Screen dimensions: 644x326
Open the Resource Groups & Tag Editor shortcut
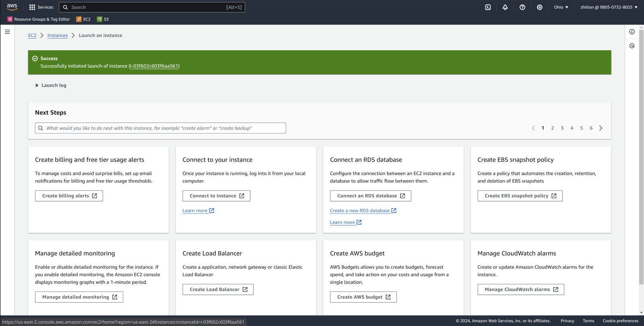pos(39,19)
